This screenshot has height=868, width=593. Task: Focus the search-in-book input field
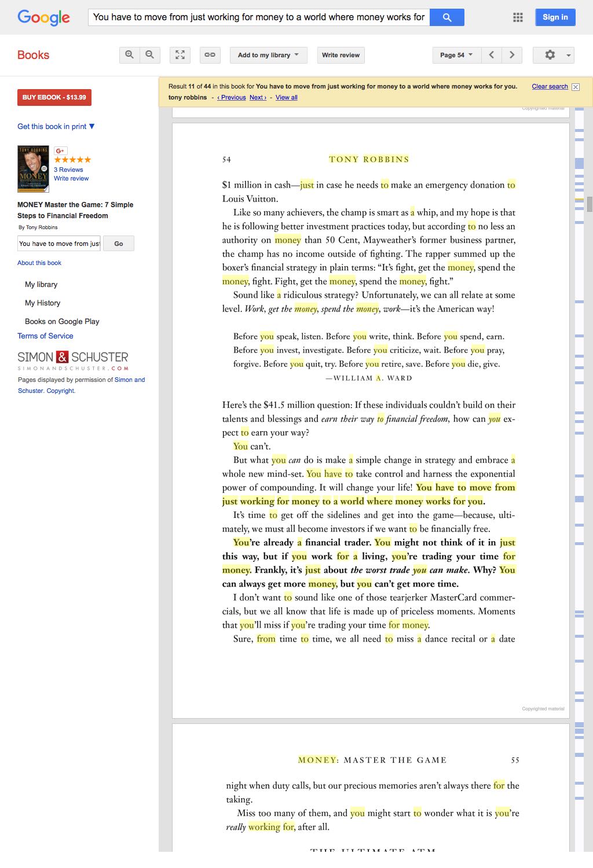pyautogui.click(x=59, y=244)
